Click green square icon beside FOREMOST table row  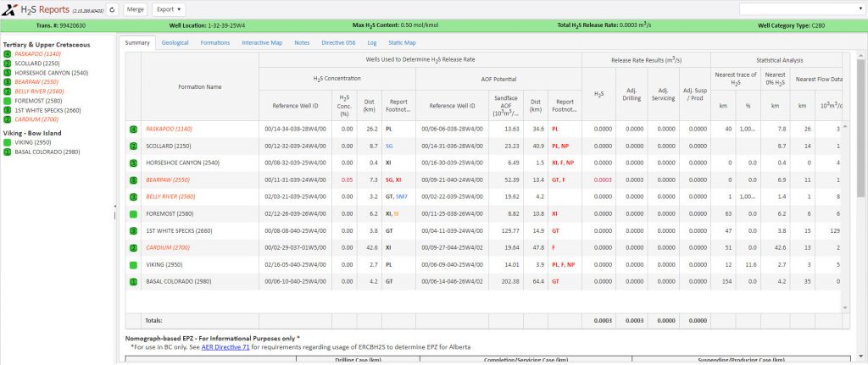(x=133, y=214)
